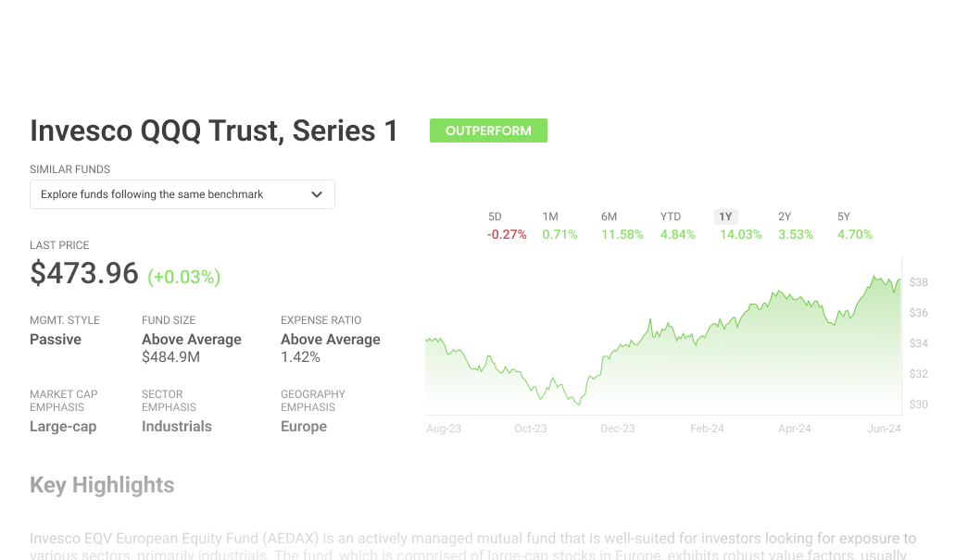The height and width of the screenshot is (560, 968).
Task: Click the Industrials sector emphasis
Action: (x=177, y=427)
